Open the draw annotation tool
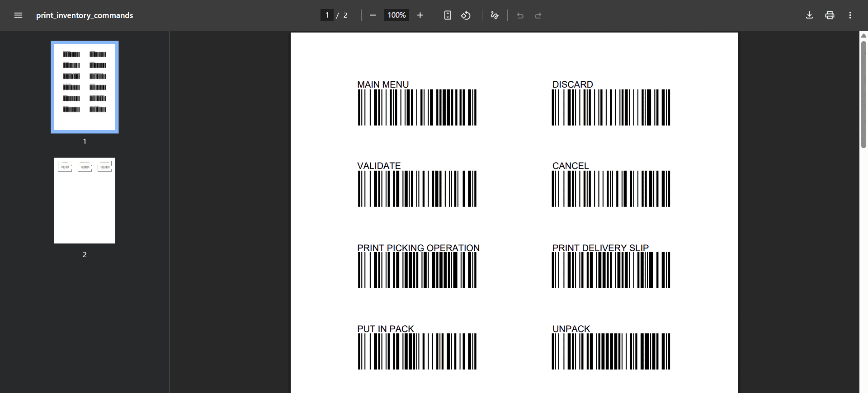Screen dimensions: 868x393 (495, 15)
